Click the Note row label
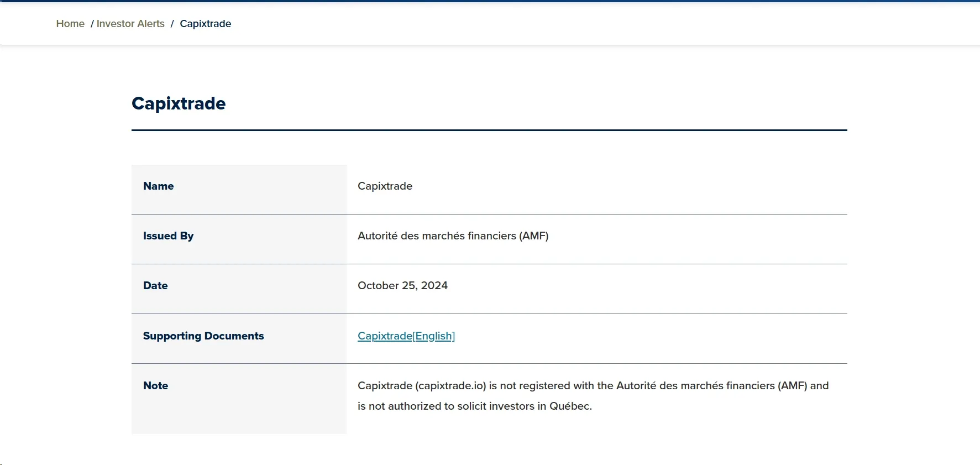Viewport: 980px width, 465px height. click(x=156, y=386)
